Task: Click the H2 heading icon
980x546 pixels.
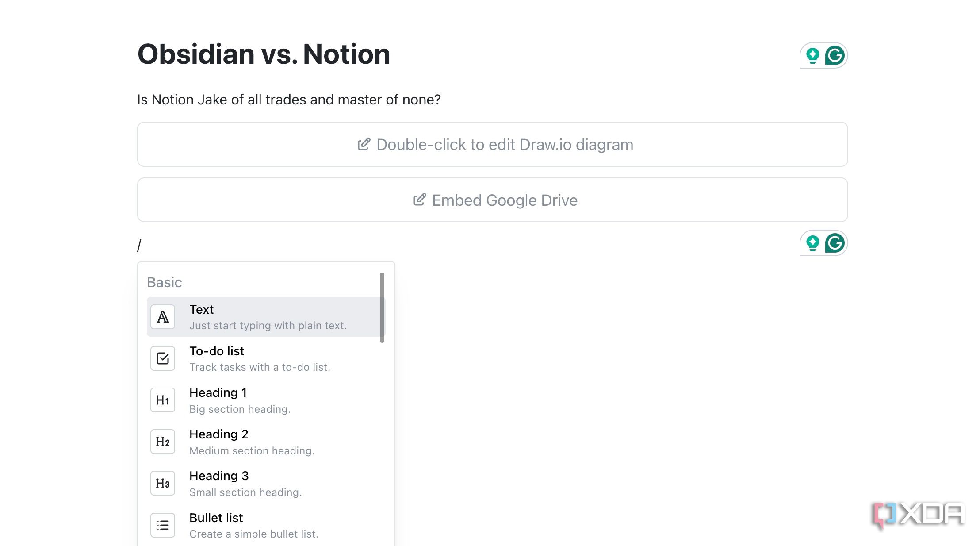Action: (163, 442)
